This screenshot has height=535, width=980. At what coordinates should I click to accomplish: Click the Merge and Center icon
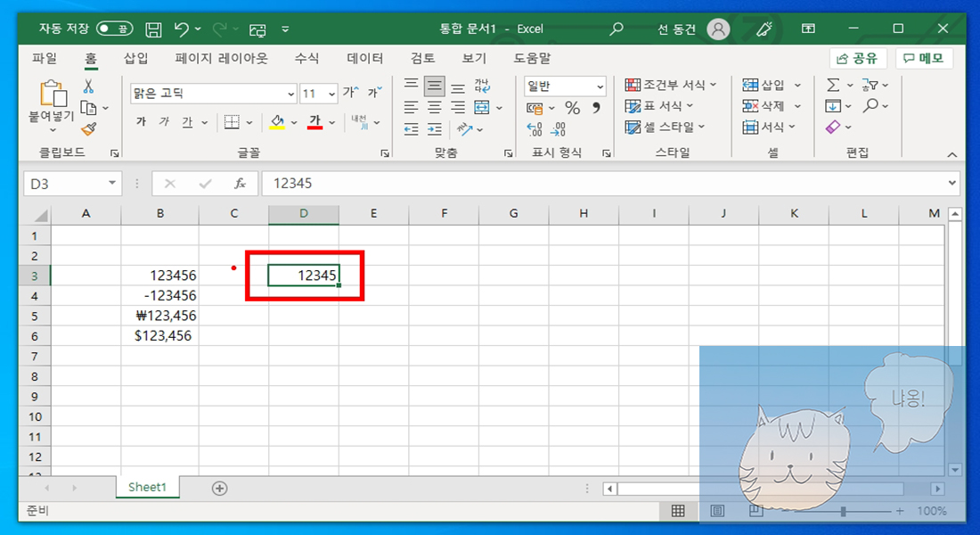pyautogui.click(x=482, y=108)
